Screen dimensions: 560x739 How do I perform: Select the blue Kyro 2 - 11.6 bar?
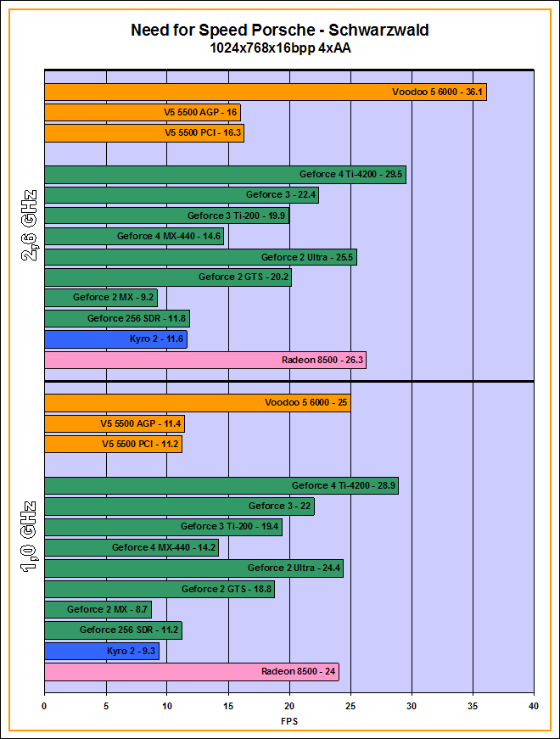(115, 339)
